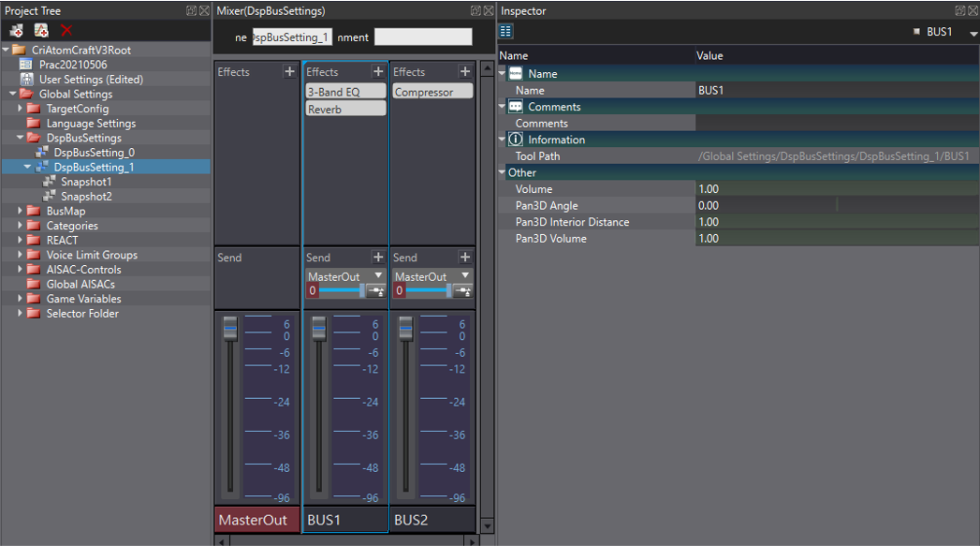Click the red delete icon in Project Tree
This screenshot has height=546, width=980.
(66, 30)
